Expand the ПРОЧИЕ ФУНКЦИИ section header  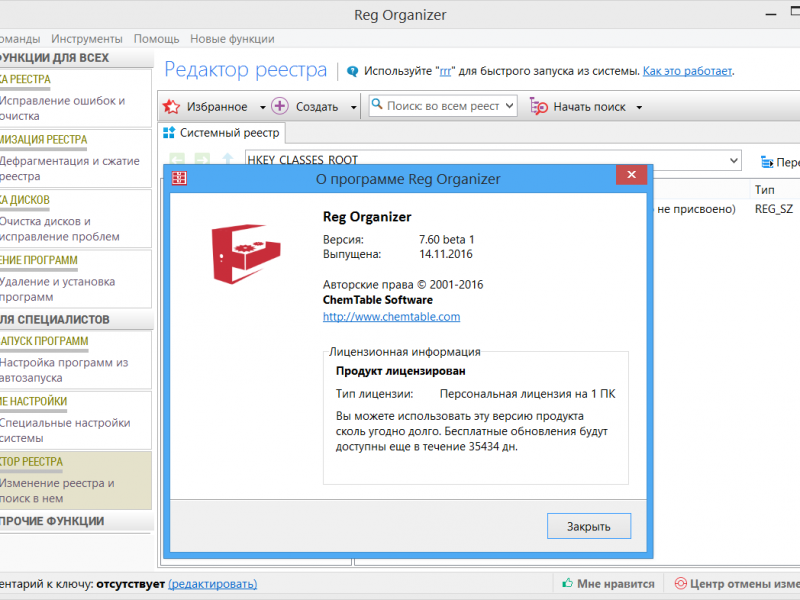pos(77,521)
